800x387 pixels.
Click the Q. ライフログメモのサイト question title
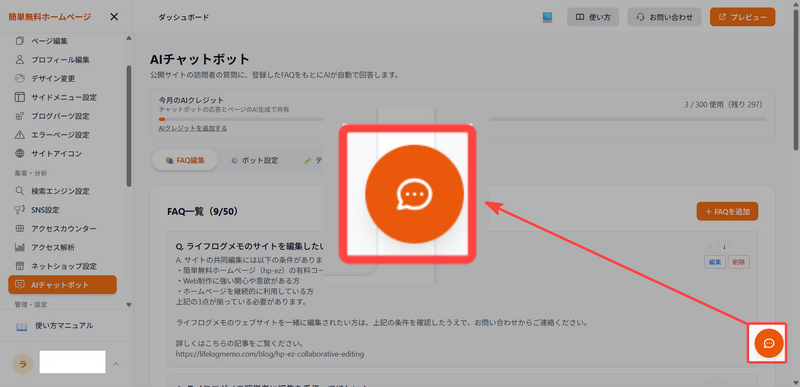coord(249,247)
